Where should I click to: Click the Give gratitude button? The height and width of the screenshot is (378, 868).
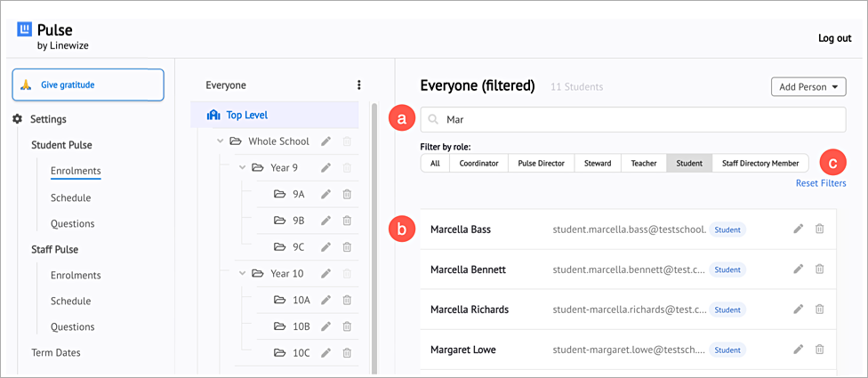pos(88,84)
